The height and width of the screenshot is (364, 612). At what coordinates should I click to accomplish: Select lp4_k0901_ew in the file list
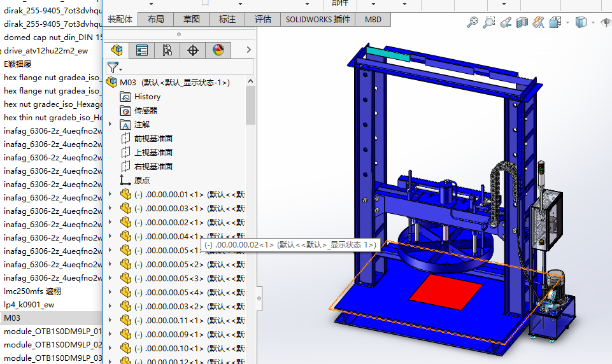point(29,305)
